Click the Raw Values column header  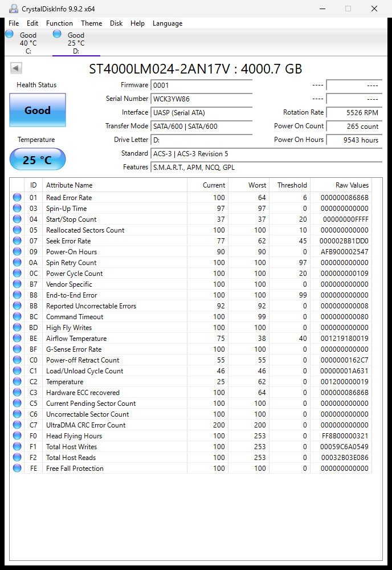341,185
